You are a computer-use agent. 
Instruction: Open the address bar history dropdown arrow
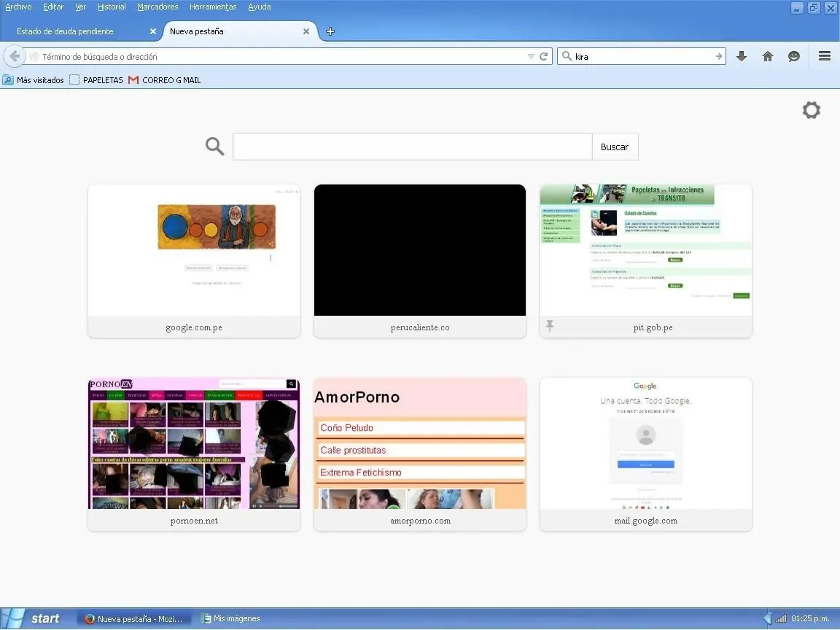531,56
